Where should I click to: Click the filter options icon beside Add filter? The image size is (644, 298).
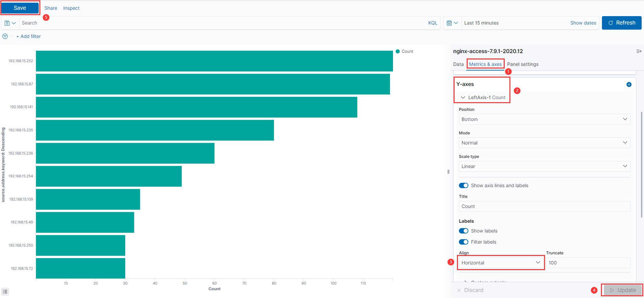[x=5, y=36]
